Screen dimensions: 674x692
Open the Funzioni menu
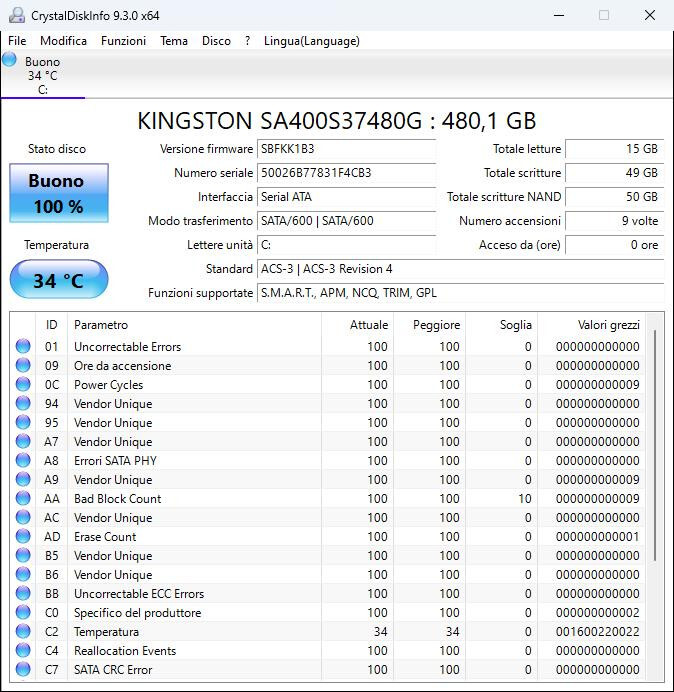[x=123, y=41]
